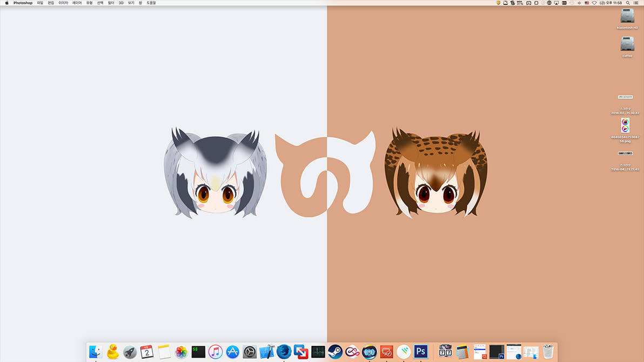Open Spotlight search in menu bar
Image resolution: width=644 pixels, height=362 pixels.
[628, 3]
